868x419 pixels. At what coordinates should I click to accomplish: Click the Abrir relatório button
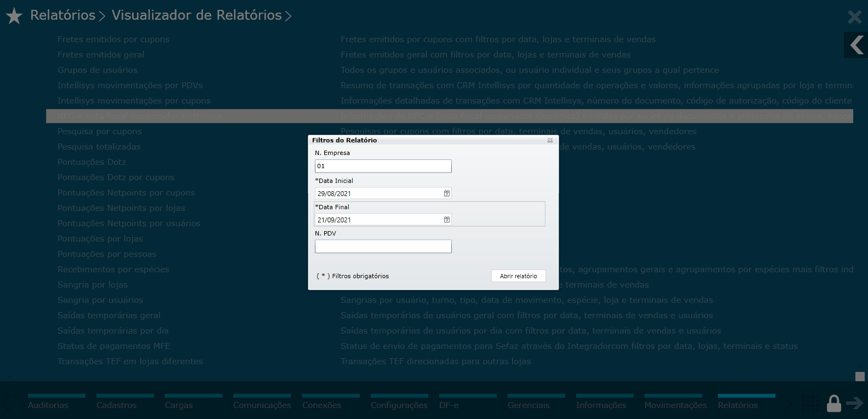point(518,276)
